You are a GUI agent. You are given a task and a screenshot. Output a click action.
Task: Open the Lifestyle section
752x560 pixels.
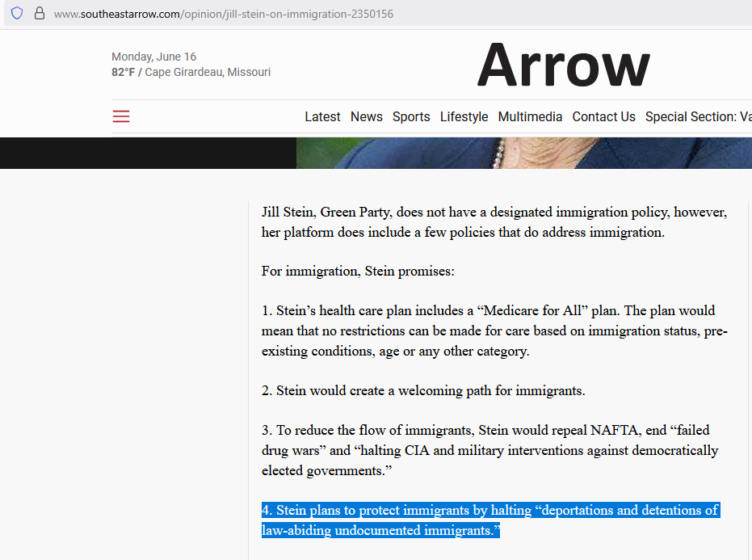[464, 116]
